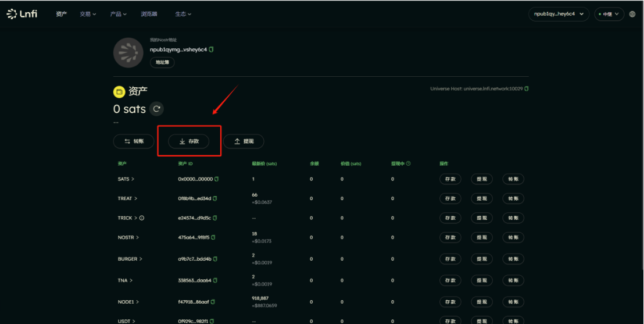
Task: Deposit SATS using its row 存款 button
Action: coord(450,179)
